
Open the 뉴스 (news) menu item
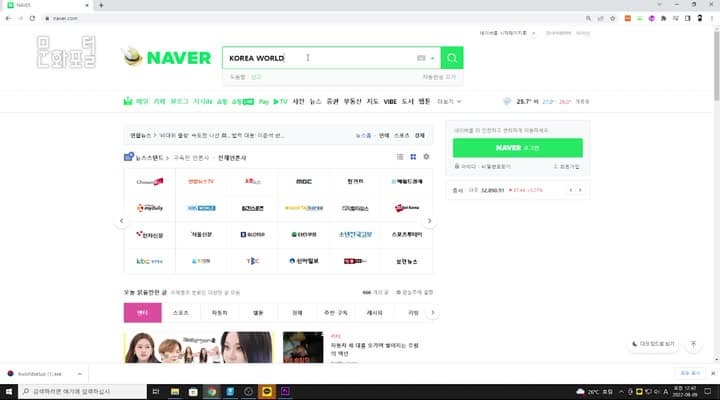pos(315,101)
